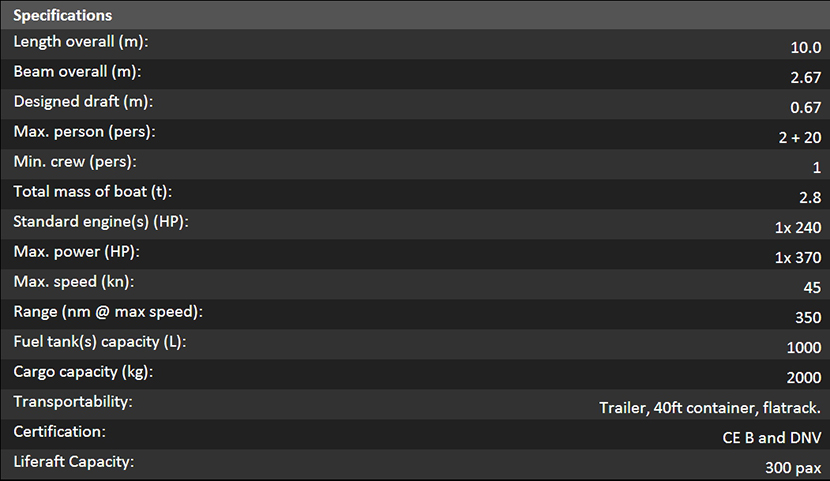Image resolution: width=830 pixels, height=481 pixels.
Task: Select the Standard engine(s) (HP) label
Action: click(x=100, y=222)
